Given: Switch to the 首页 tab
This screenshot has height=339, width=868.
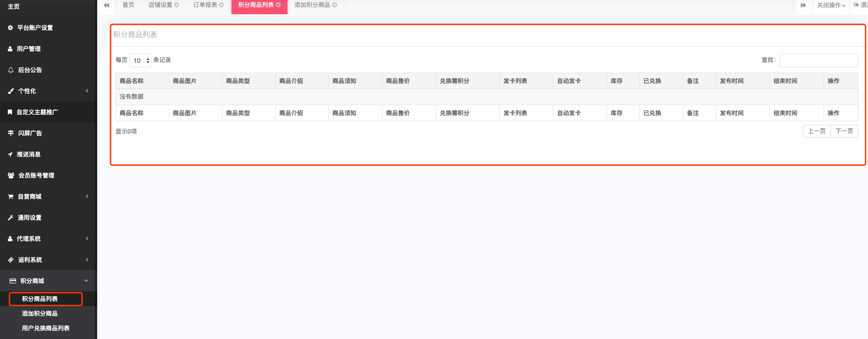Looking at the screenshot, I should coord(128,5).
